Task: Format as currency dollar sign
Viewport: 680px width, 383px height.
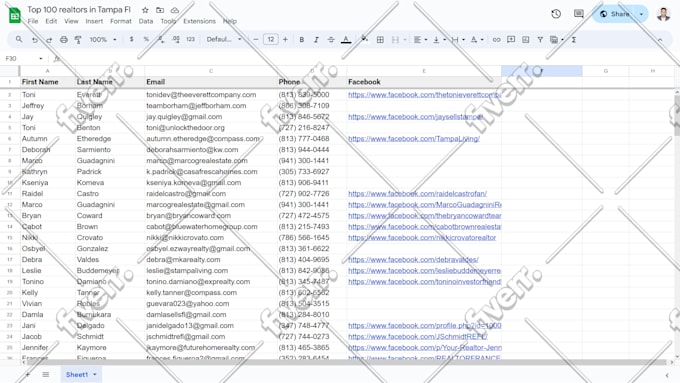Action: (131, 39)
